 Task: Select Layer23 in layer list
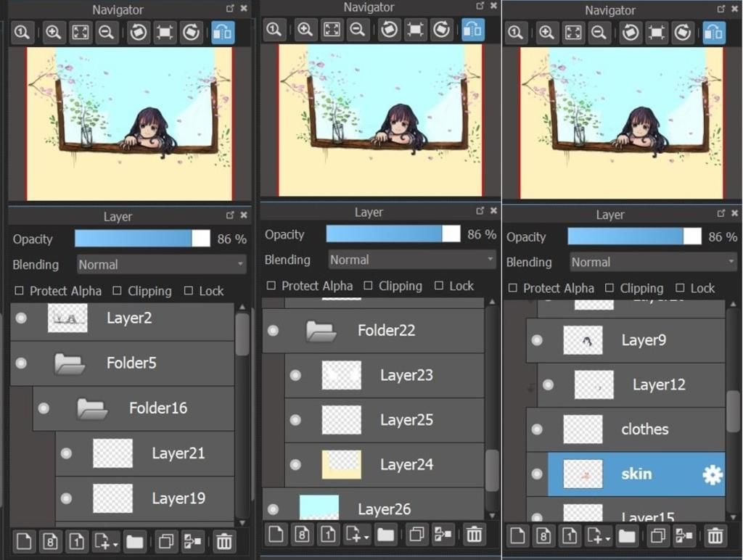(385, 375)
